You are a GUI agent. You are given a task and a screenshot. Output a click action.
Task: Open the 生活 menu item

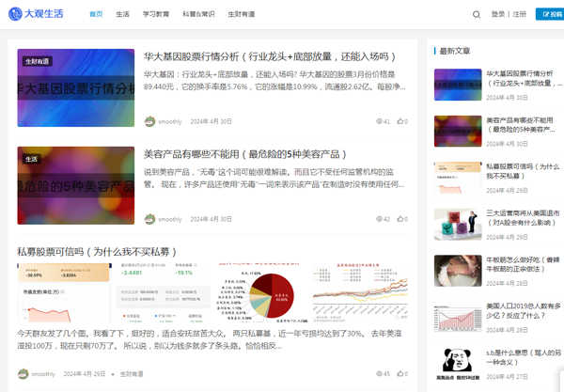point(122,14)
